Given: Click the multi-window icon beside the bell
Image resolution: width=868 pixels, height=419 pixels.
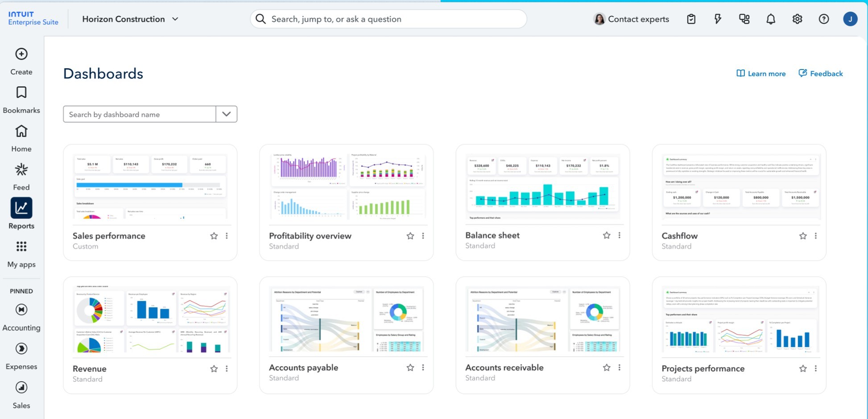Looking at the screenshot, I should click(744, 19).
